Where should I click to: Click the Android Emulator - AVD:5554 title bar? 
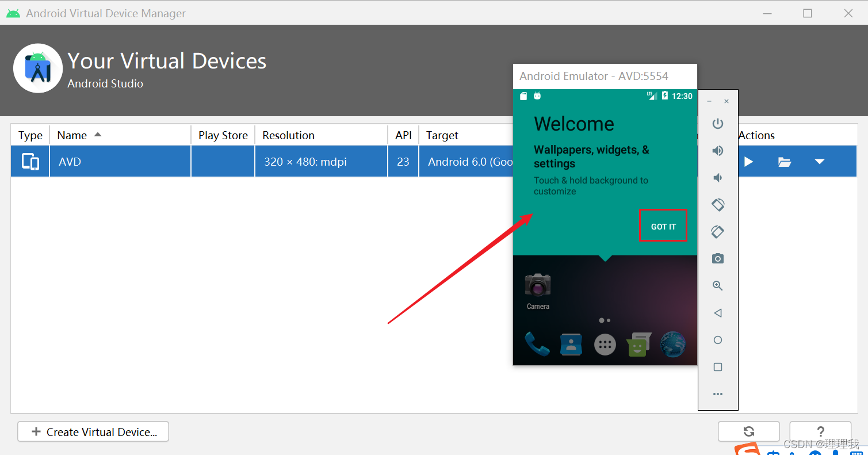point(605,76)
